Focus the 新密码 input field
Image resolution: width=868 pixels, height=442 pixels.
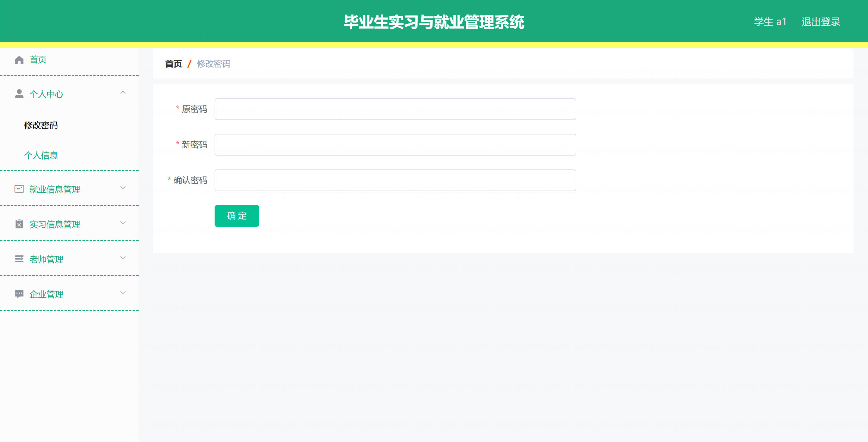pyautogui.click(x=395, y=145)
